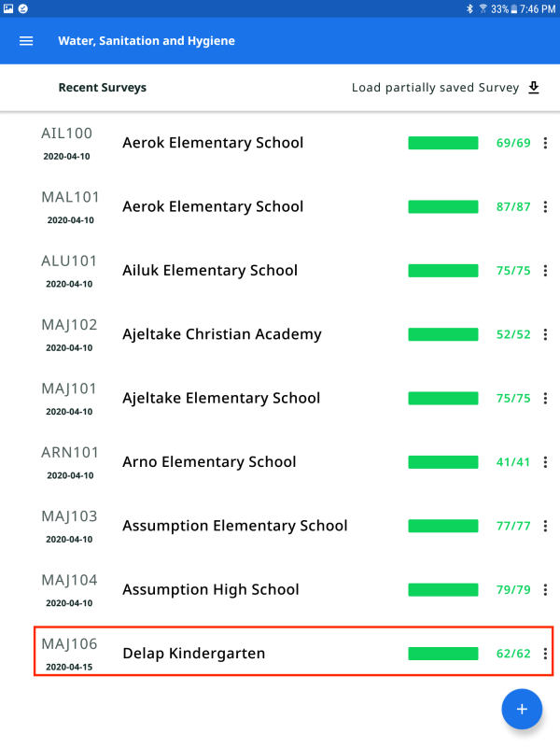This screenshot has height=747, width=560.
Task: Click Load partially saved Survey text
Action: pyautogui.click(x=435, y=88)
